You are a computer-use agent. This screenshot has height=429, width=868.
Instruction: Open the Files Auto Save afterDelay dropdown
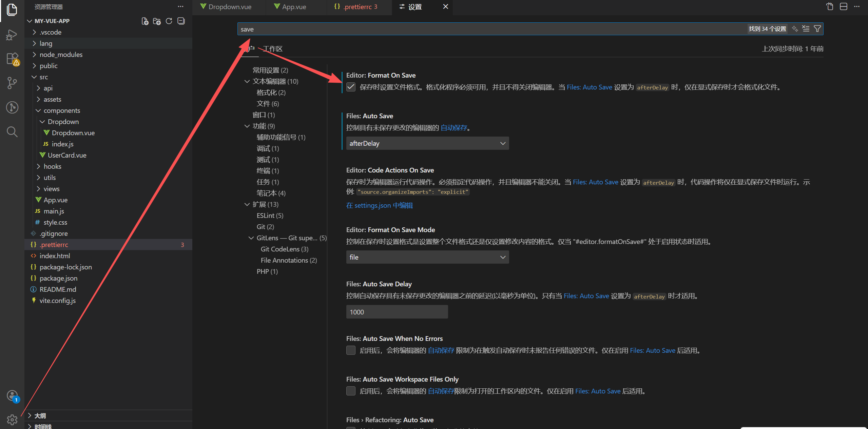tap(427, 143)
